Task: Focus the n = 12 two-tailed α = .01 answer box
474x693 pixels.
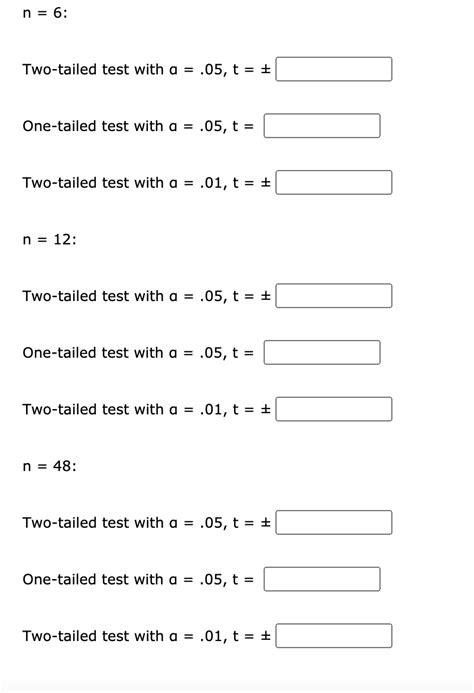Action: [334, 409]
